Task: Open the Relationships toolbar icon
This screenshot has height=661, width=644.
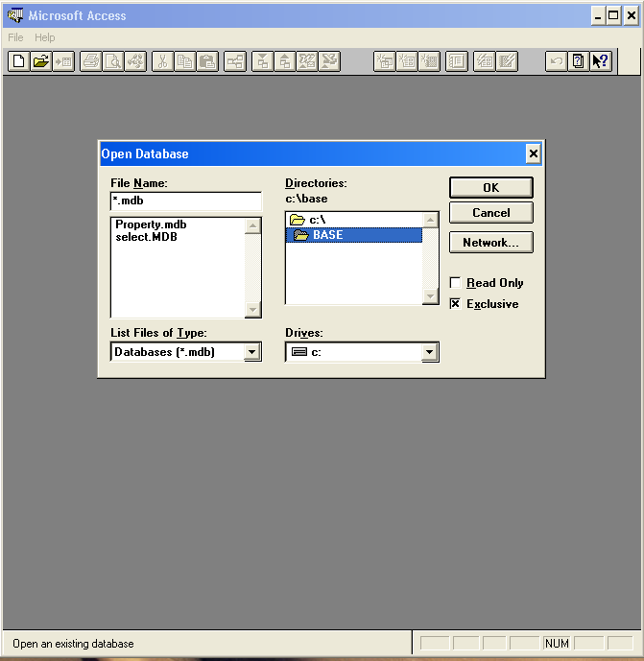Action: pos(235,61)
